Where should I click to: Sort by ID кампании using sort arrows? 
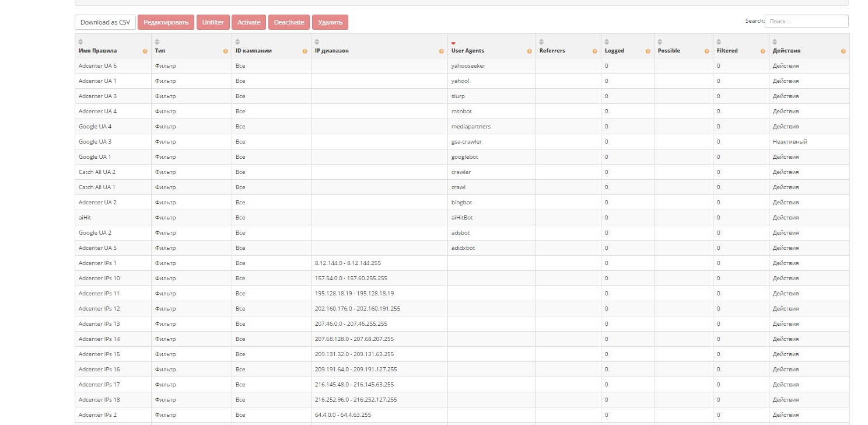click(x=237, y=41)
